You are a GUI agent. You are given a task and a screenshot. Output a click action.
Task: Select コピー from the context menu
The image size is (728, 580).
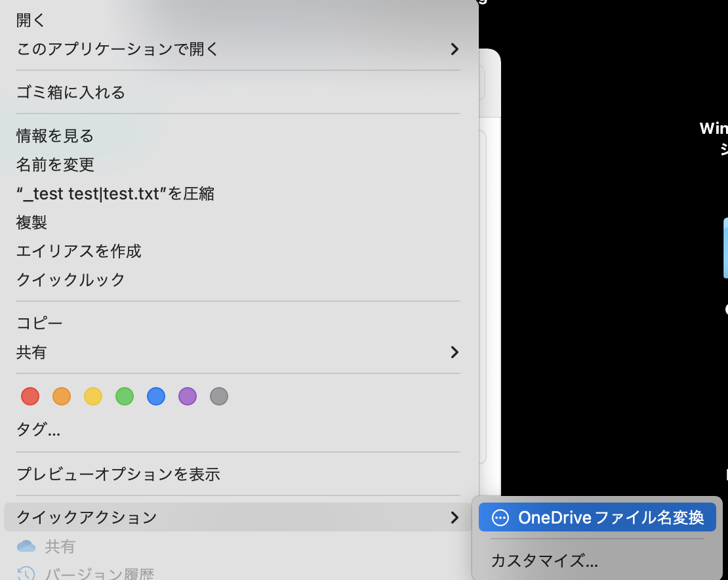(x=39, y=323)
